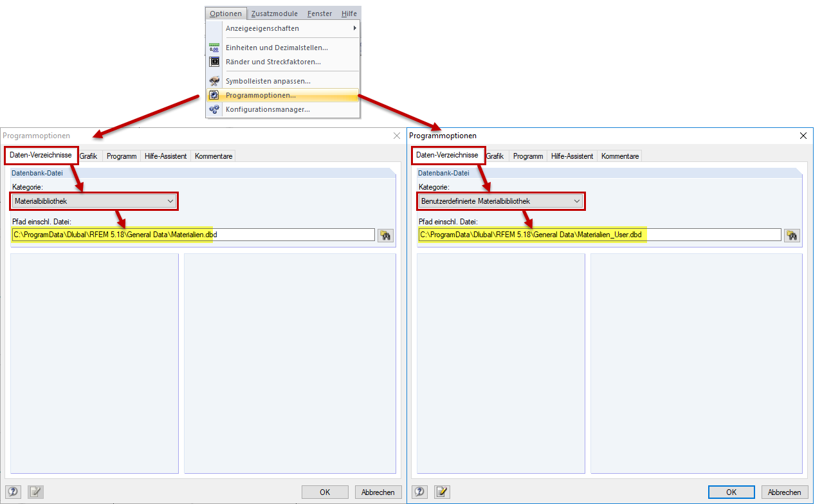Open help in left dialog
The width and height of the screenshot is (822, 504).
click(14, 492)
